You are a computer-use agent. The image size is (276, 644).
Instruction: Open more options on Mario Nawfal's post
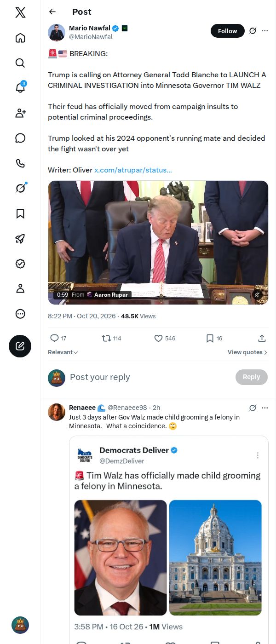tap(264, 31)
